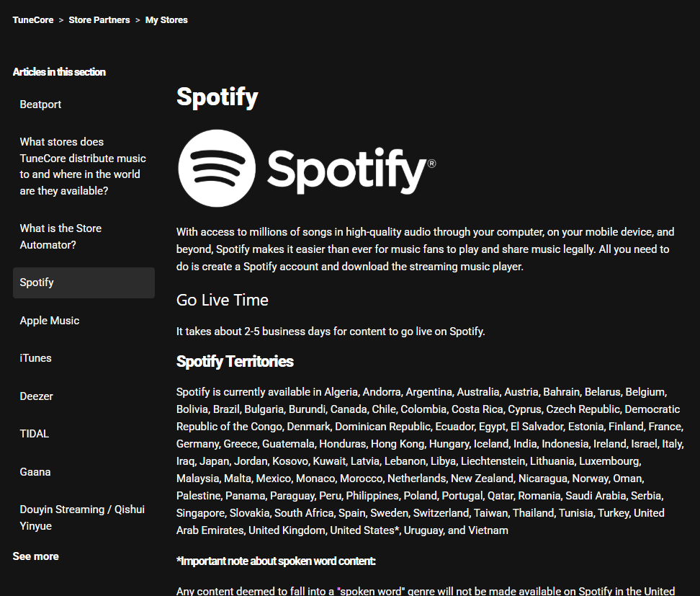This screenshot has width=700, height=596.
Task: Open the TuneCore breadcrumb link
Action: (32, 19)
